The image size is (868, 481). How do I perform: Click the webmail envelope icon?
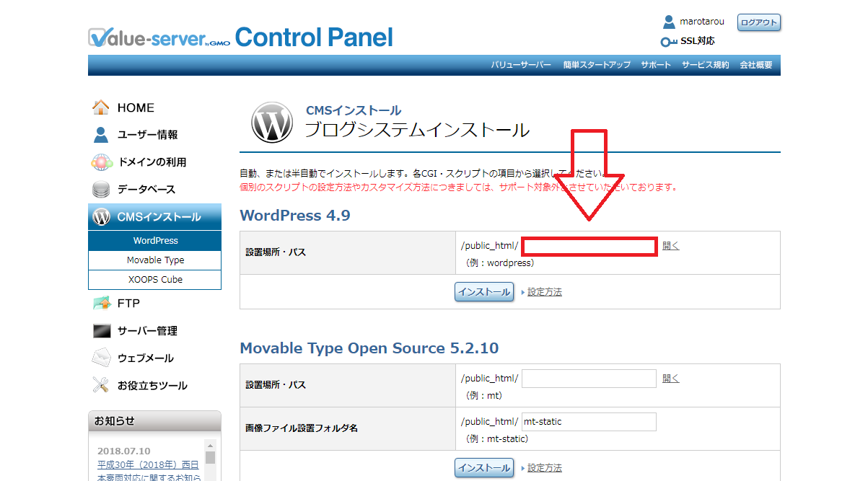[x=102, y=358]
